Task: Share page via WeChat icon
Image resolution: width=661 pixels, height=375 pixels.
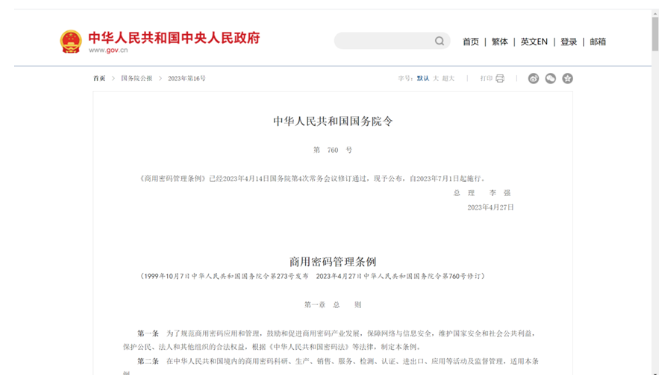Action: coord(551,78)
